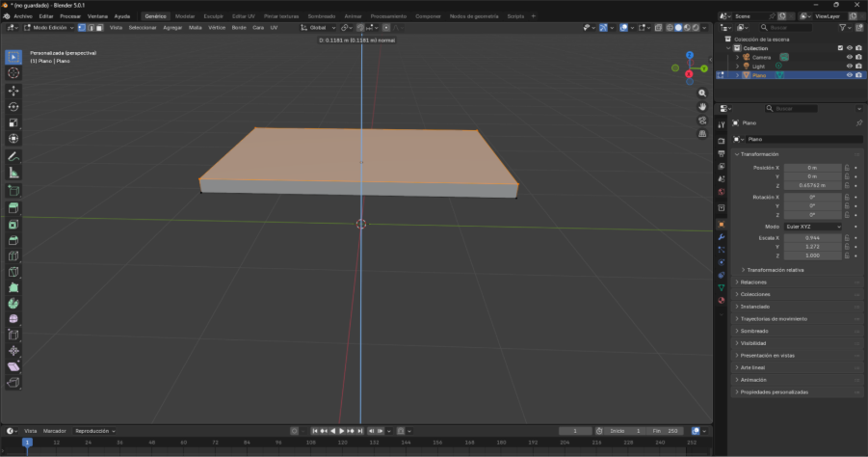Hide the Camera object with eye icon
The image size is (868, 457).
849,57
